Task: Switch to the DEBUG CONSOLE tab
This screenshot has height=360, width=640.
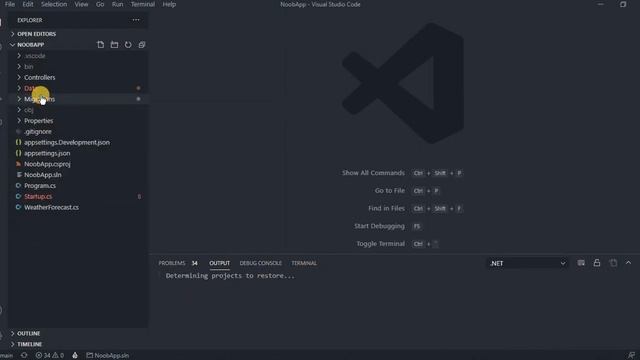Action: coord(260,263)
